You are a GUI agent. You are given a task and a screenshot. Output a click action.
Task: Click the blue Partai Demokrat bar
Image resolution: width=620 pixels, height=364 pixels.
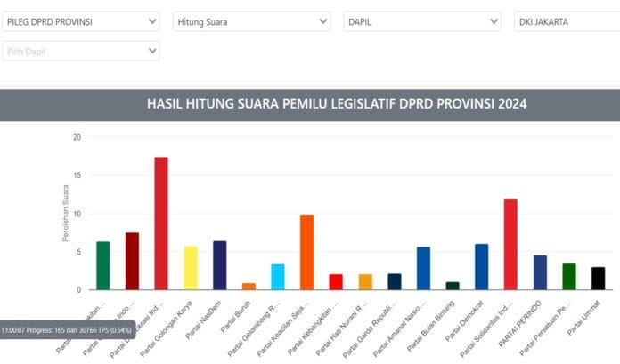coord(481,267)
